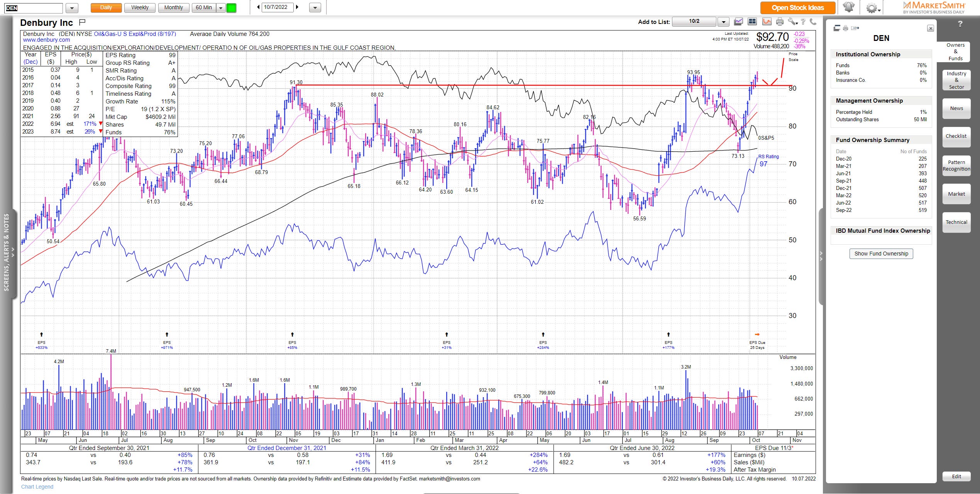Open the Industry & Sector tab

pyautogui.click(x=956, y=80)
